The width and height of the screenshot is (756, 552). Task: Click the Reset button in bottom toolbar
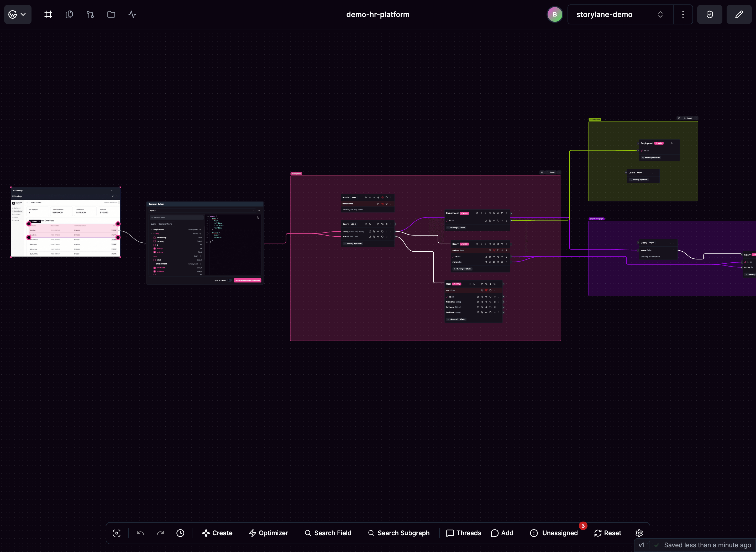point(607,533)
